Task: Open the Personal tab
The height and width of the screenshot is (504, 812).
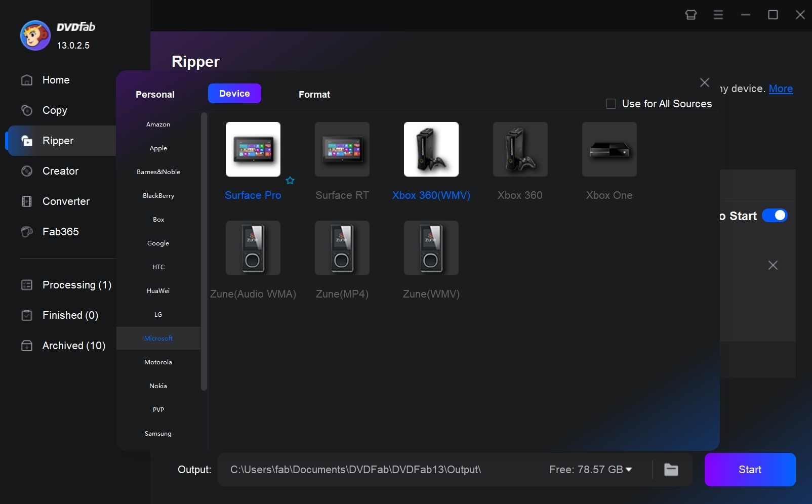Action: point(155,94)
